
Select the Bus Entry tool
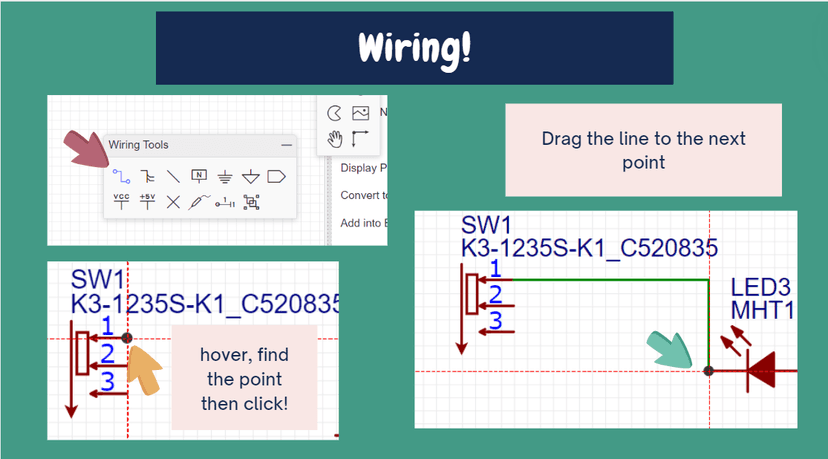point(147,177)
